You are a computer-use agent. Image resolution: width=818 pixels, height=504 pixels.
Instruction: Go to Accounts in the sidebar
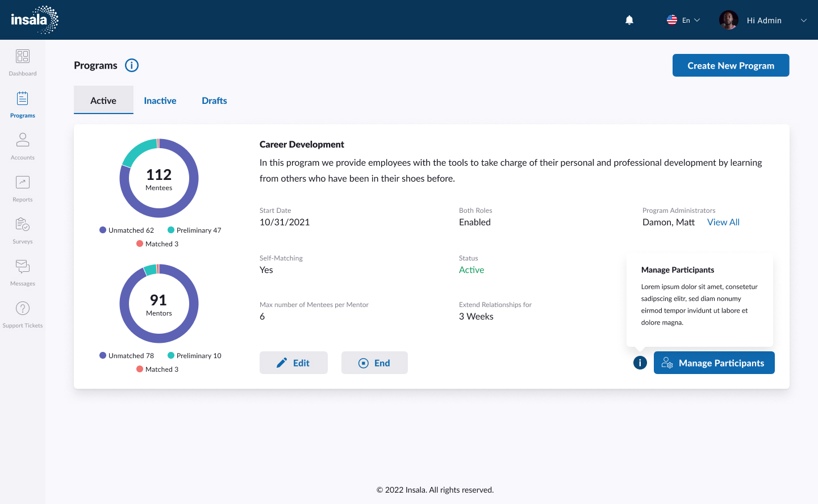point(23,140)
